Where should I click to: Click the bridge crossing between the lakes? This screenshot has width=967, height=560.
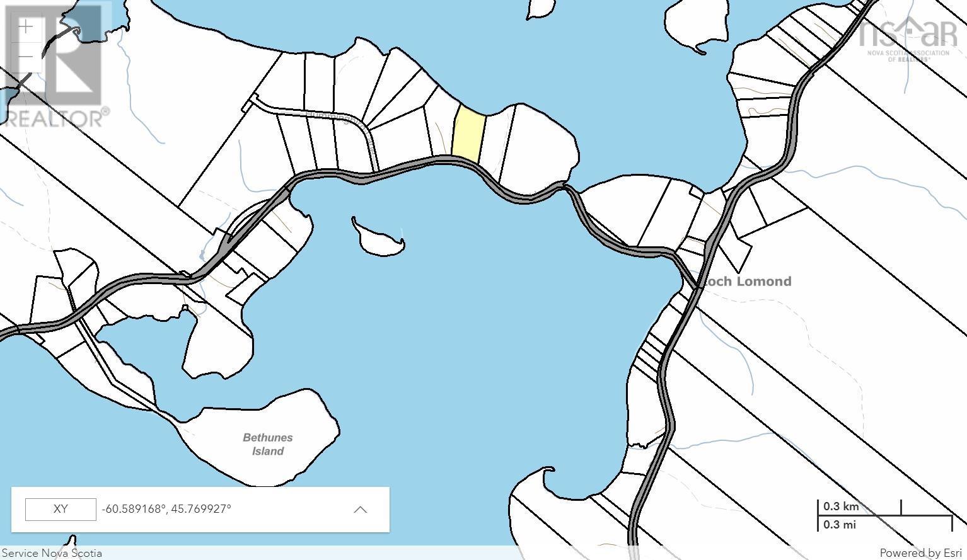[x=564, y=186]
